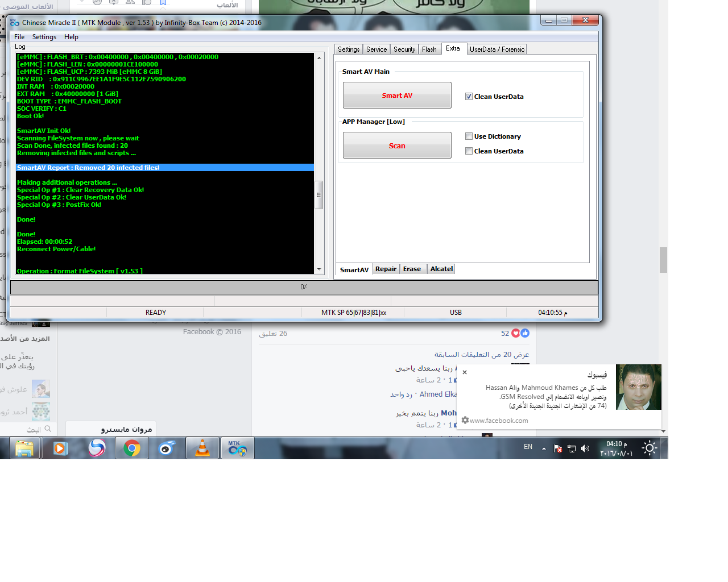Enable Clean UserData under APP Manager
This screenshot has width=728, height=582.
point(469,151)
